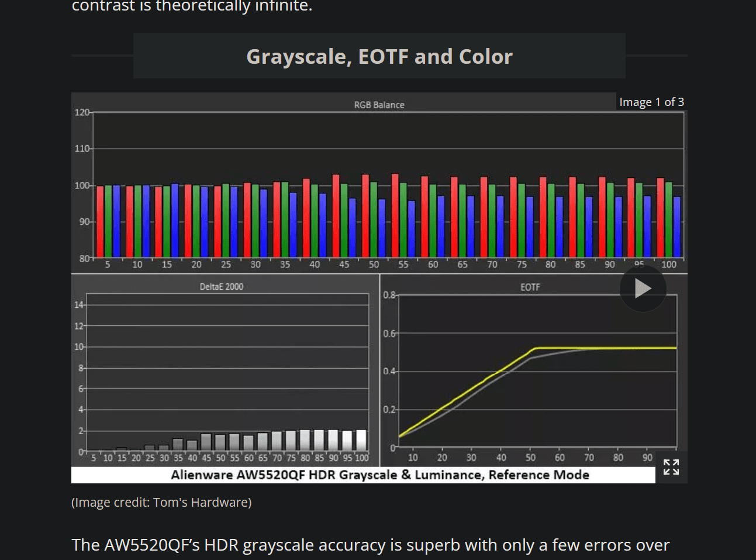
Task: Click the 14 label on the DeltaE axis
Action: tap(78, 304)
